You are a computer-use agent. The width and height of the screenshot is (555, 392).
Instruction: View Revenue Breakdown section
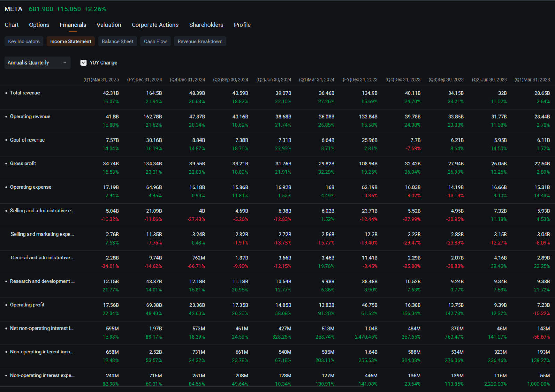coord(200,41)
